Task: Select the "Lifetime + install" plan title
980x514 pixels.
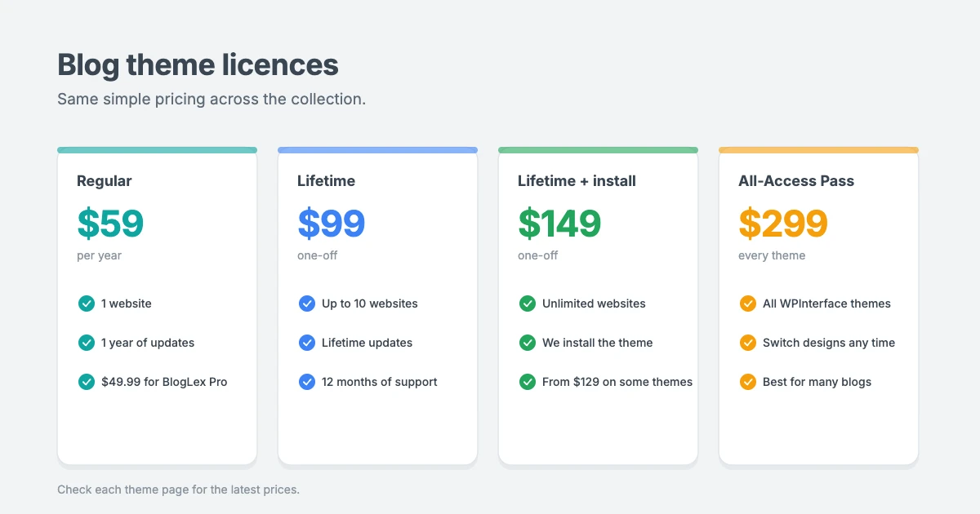Action: pyautogui.click(x=577, y=181)
